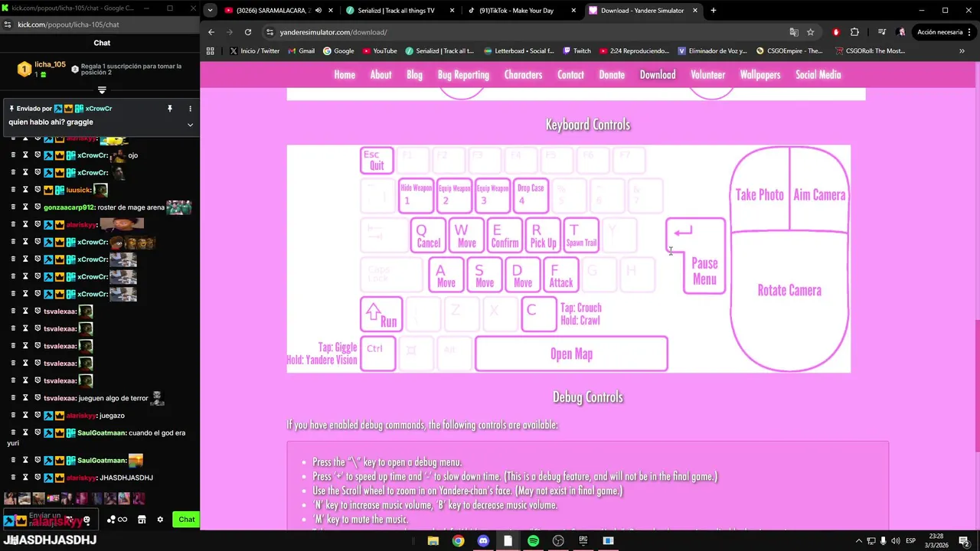Click username gonzaacarp912 in chat
Screen dimensions: 980x551
(x=69, y=207)
